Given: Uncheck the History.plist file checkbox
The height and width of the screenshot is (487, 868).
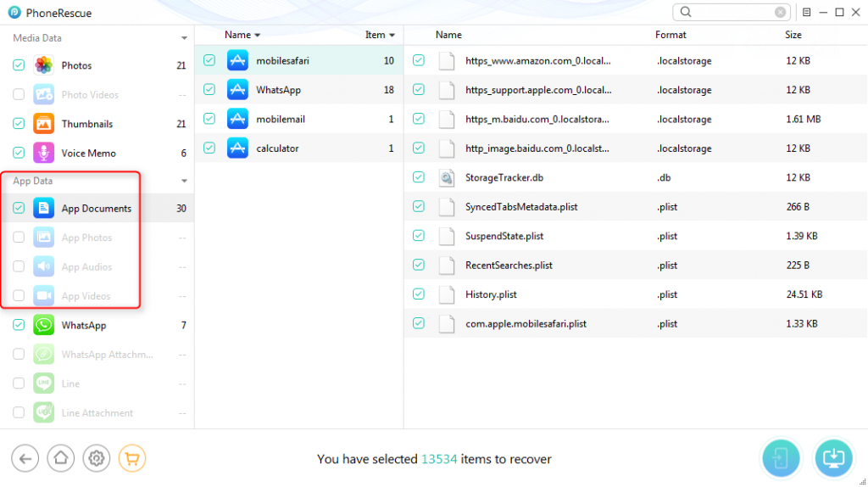Looking at the screenshot, I should [419, 294].
